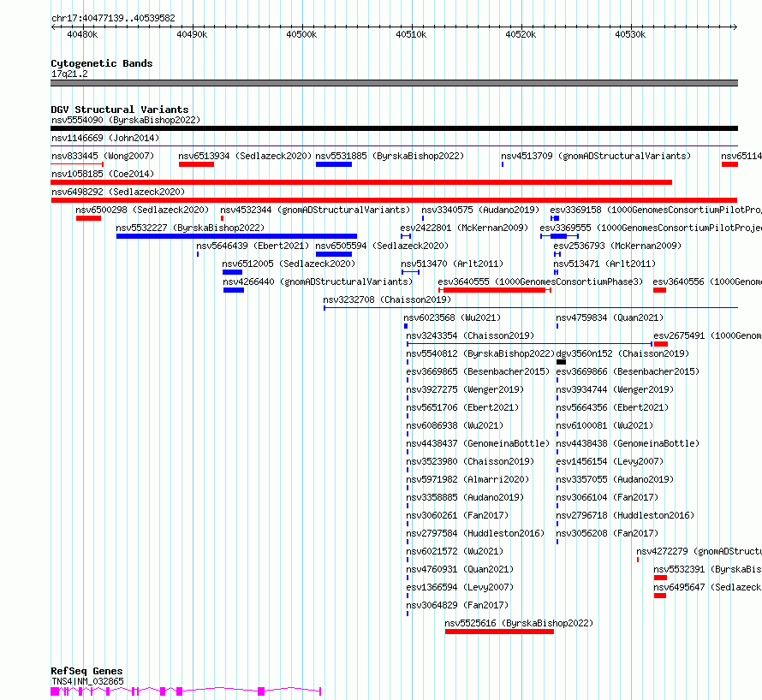Select the long blue nsv5532227 variant bar
762x700 pixels.
pos(236,236)
